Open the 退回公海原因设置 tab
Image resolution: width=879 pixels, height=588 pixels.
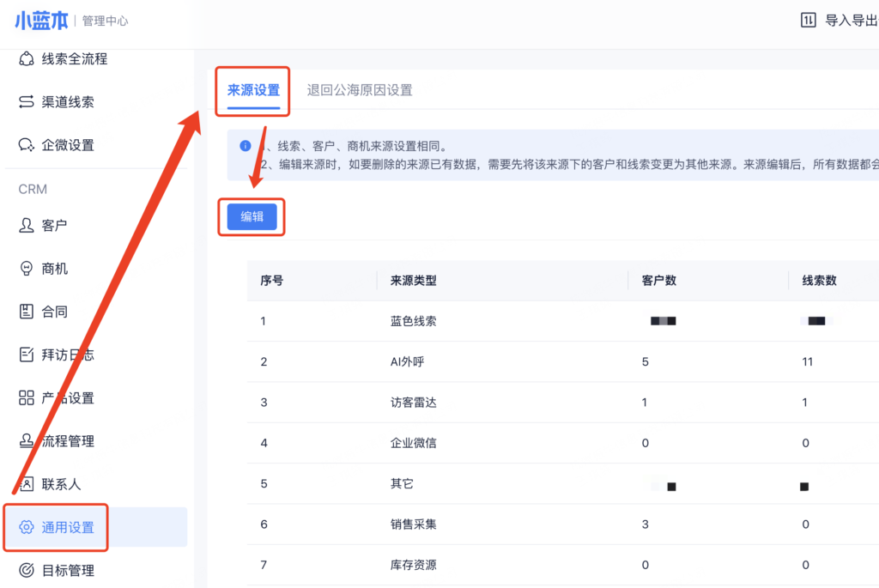point(360,90)
